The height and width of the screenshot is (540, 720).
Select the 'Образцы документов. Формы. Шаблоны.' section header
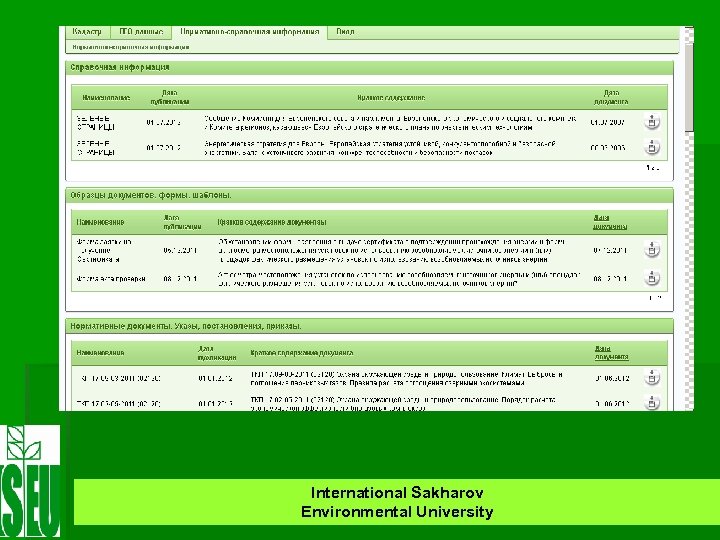click(x=369, y=195)
